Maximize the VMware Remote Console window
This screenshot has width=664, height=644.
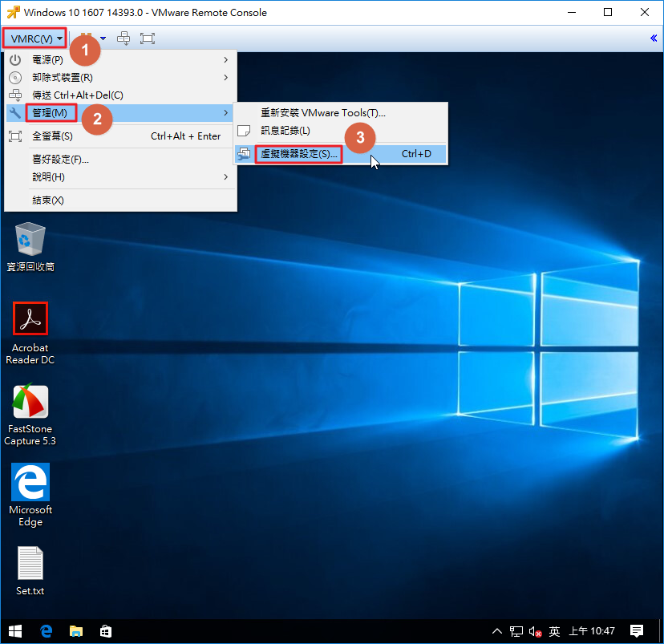[608, 12]
